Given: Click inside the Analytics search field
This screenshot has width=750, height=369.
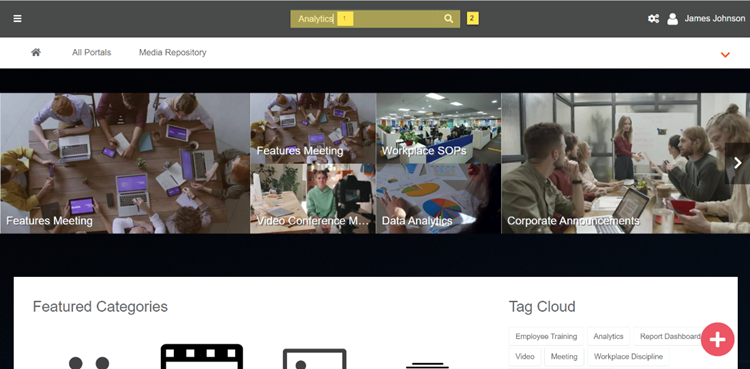Looking at the screenshot, I should (x=366, y=19).
